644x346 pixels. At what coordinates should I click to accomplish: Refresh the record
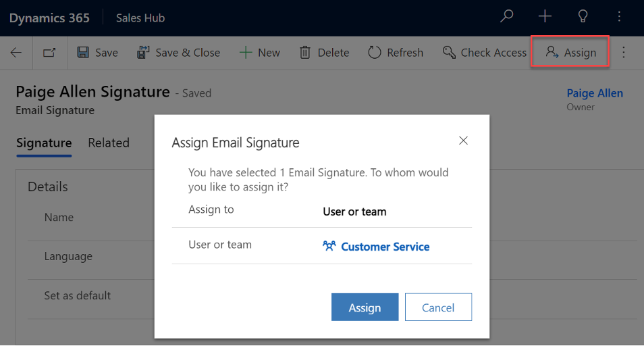[x=396, y=53]
